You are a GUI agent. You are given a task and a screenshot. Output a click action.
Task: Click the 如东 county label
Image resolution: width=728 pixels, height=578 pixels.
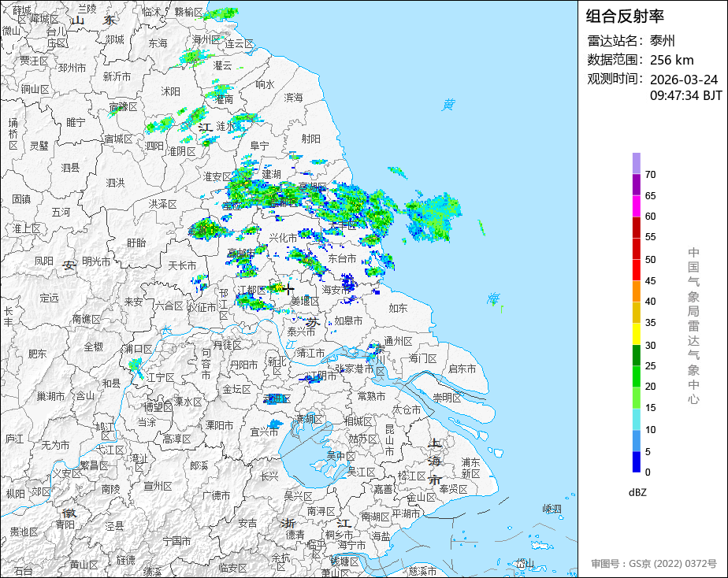point(398,308)
